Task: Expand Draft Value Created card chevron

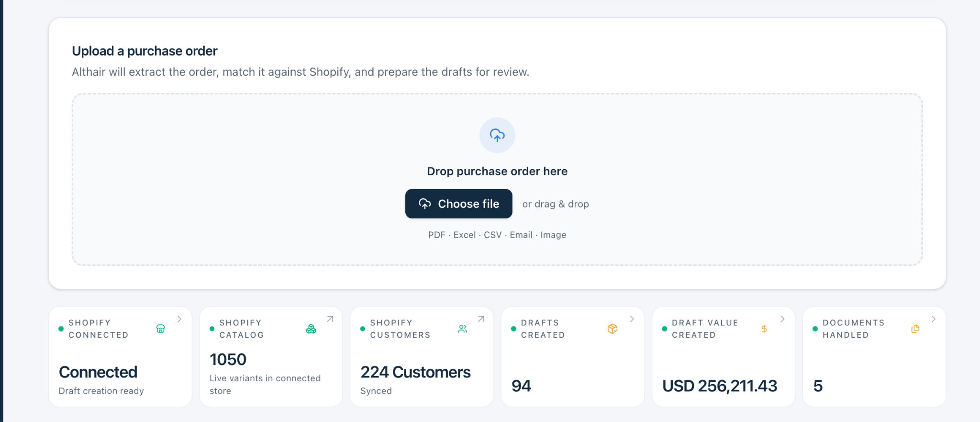Action: point(783,319)
